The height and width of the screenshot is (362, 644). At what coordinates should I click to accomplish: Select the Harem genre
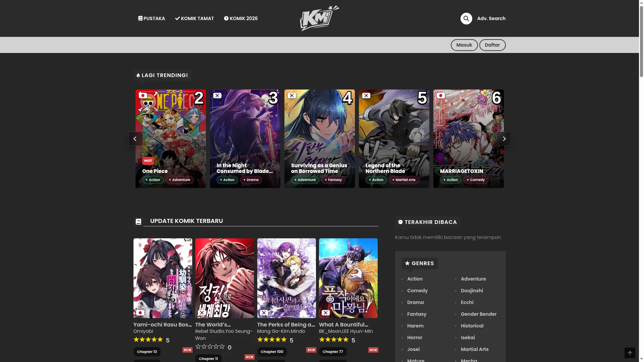pyautogui.click(x=415, y=326)
